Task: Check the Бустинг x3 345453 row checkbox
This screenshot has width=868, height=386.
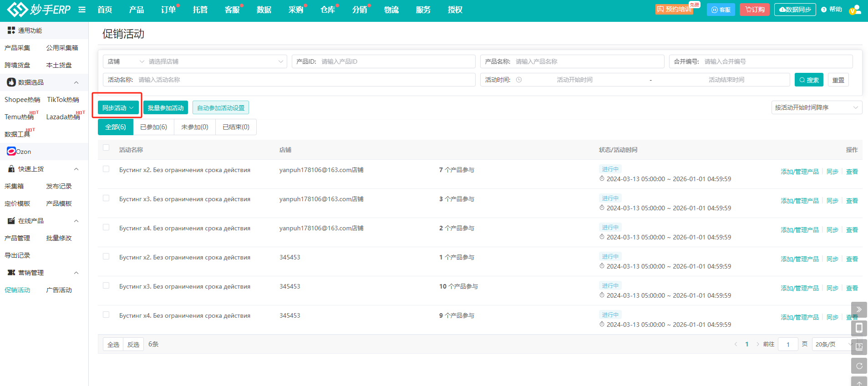Action: click(x=106, y=285)
